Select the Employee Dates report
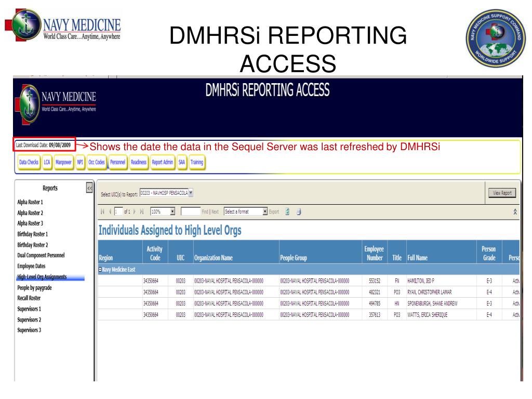Viewport: 532px width, 399px height. 31,267
